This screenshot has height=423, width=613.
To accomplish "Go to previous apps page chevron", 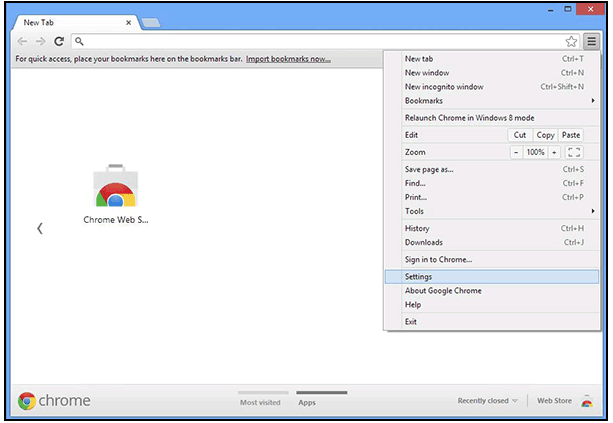I will coord(40,228).
